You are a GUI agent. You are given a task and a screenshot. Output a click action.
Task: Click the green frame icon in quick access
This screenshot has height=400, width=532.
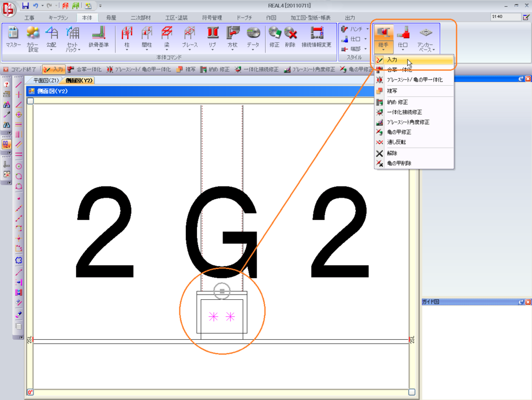[76, 6]
